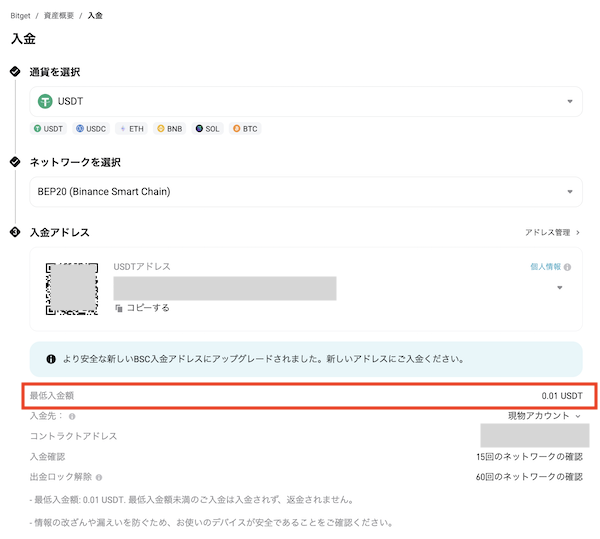Screen dimensions: 600x539
Task: Click the コントラクトアドレス label
Action: [x=73, y=436]
